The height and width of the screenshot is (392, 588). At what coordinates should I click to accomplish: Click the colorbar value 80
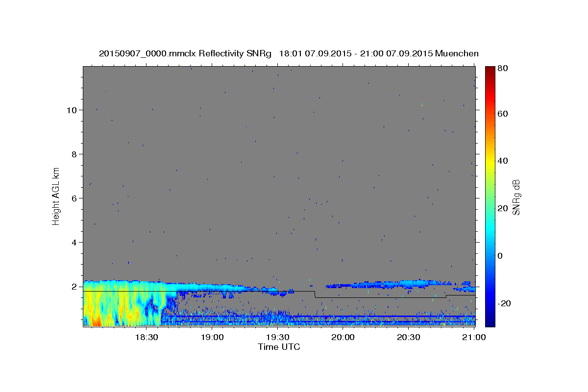pos(503,68)
